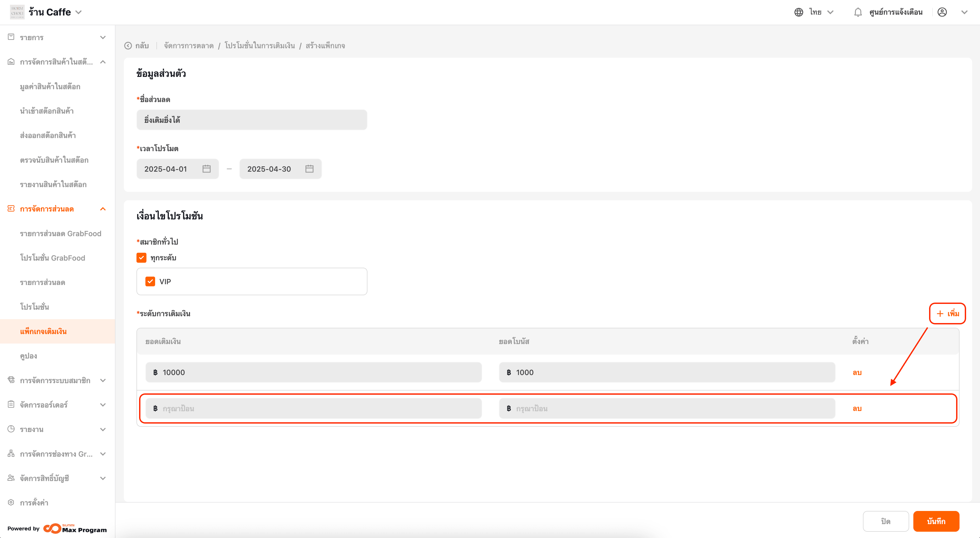
Task: Select รายการส่วนลด GrabFood menu item
Action: (60, 234)
